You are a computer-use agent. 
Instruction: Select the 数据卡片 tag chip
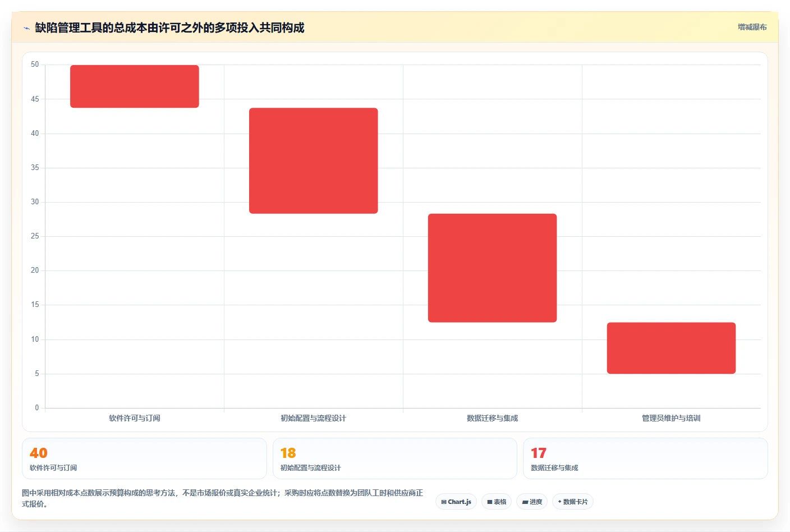coord(573,502)
